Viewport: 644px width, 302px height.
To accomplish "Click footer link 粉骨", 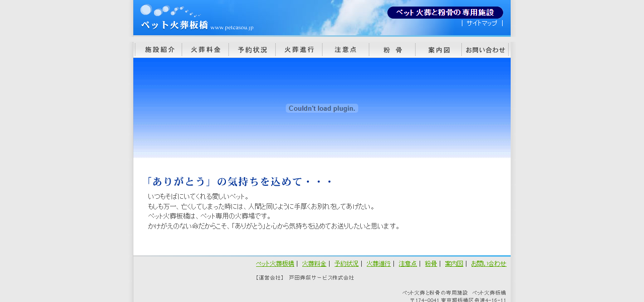I will tap(431, 264).
